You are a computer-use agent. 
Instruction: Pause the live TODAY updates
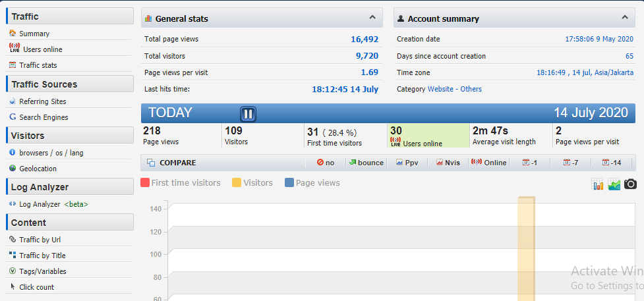click(248, 114)
